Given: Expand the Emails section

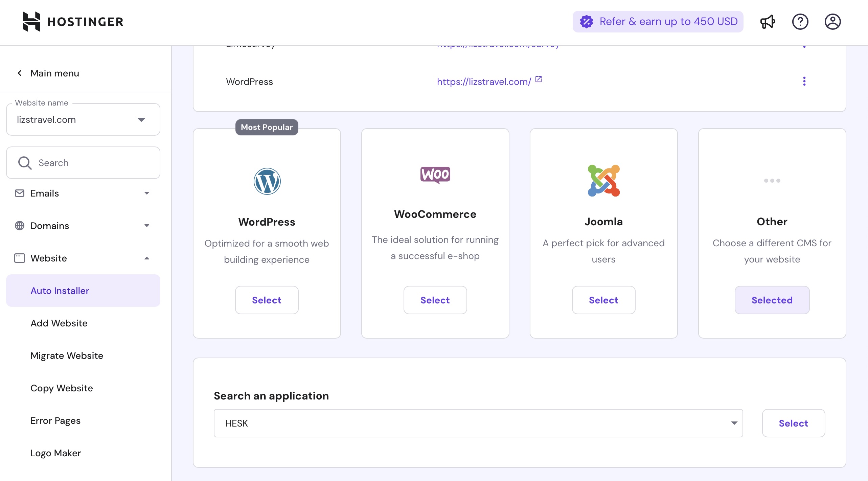Looking at the screenshot, I should 147,193.
